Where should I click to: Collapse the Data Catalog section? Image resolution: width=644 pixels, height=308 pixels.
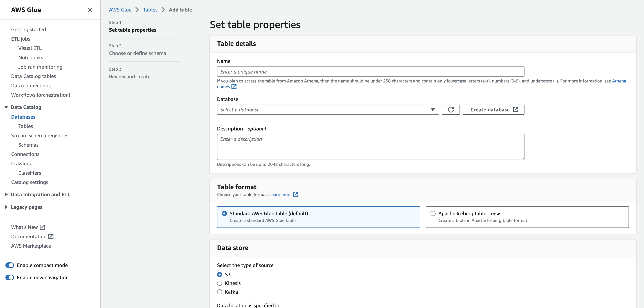coord(6,107)
